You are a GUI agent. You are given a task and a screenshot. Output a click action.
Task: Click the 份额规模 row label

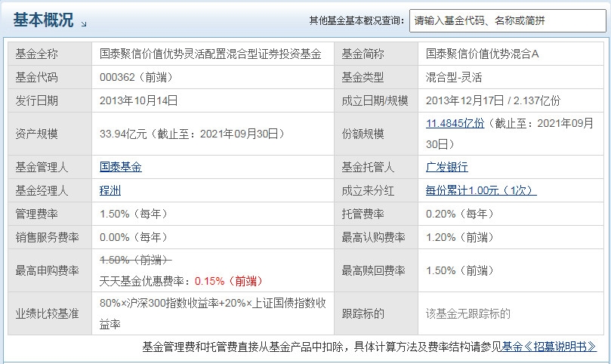(x=363, y=134)
